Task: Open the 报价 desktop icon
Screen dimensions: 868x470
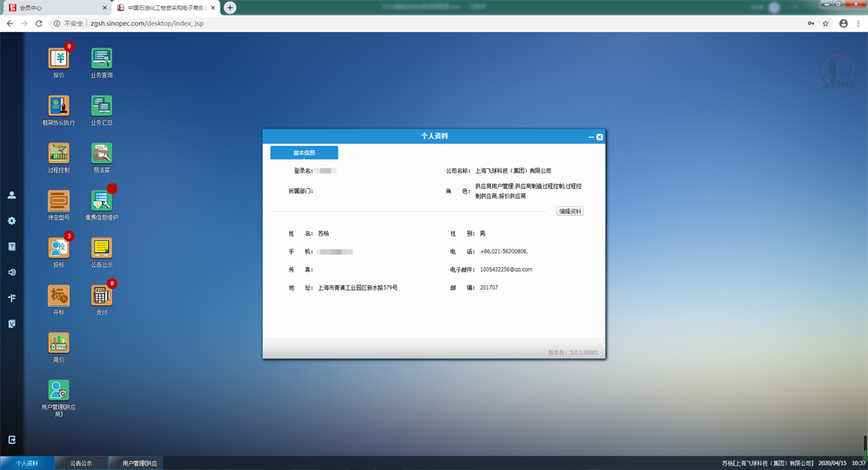Action: [58, 59]
